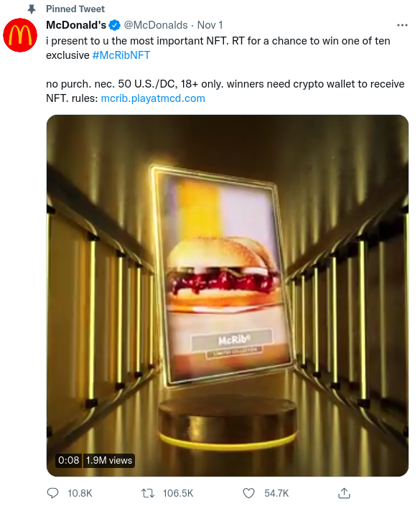This screenshot has height=506, width=420.
Task: Click the 1.9M views label
Action: click(109, 460)
